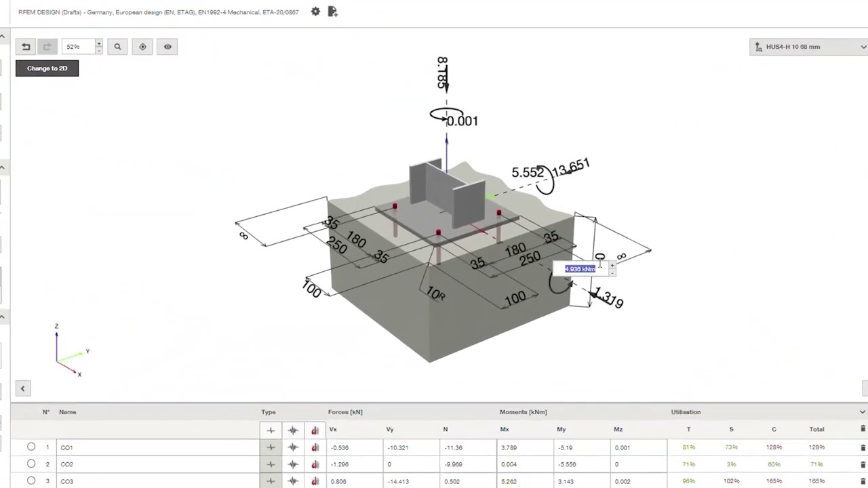
Task: Click the greyed redo arrow
Action: point(47,47)
